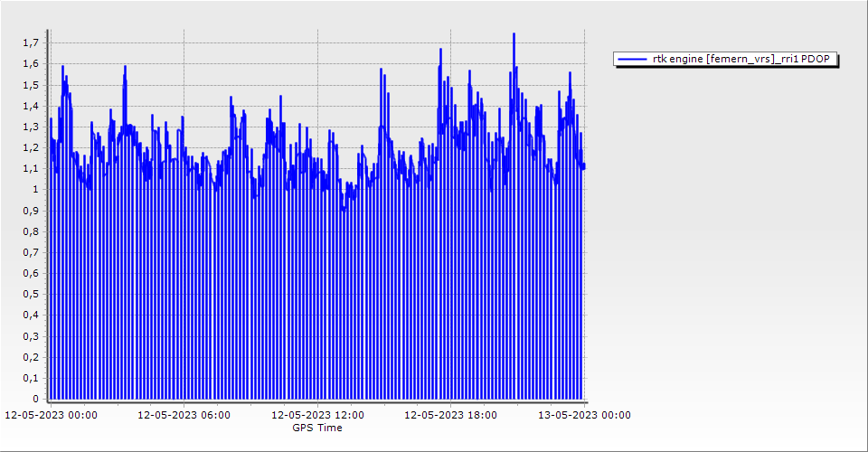Viewport: 868px width, 452px height.
Task: Select the 12-05-2023 06:00 x-axis label
Action: (184, 416)
